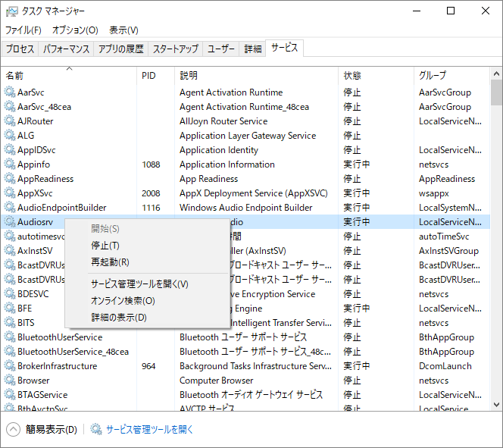This screenshot has width=503, height=448.
Task: Sort by the PID column header
Action: [155, 75]
